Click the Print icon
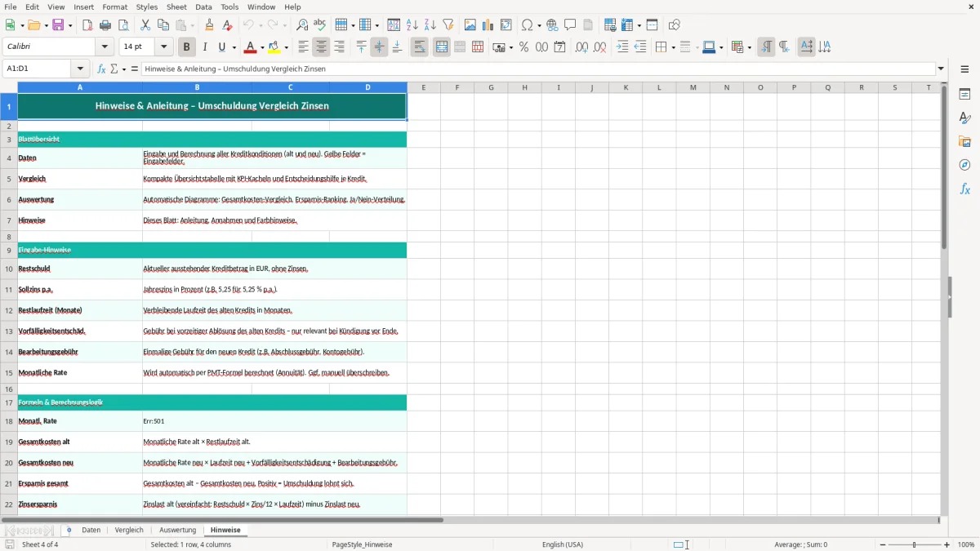The width and height of the screenshot is (980, 551). pyautogui.click(x=105, y=25)
